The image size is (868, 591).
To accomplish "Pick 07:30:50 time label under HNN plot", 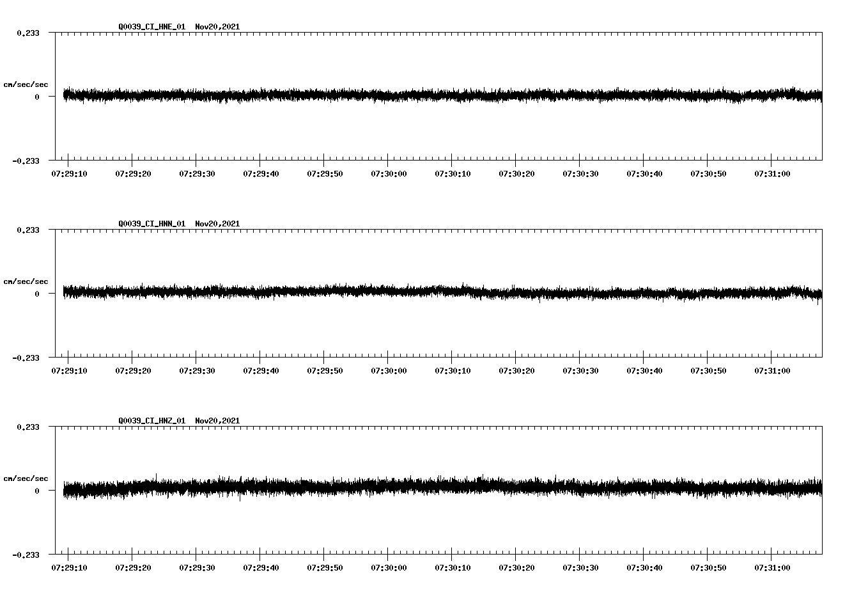I will click(x=708, y=371).
